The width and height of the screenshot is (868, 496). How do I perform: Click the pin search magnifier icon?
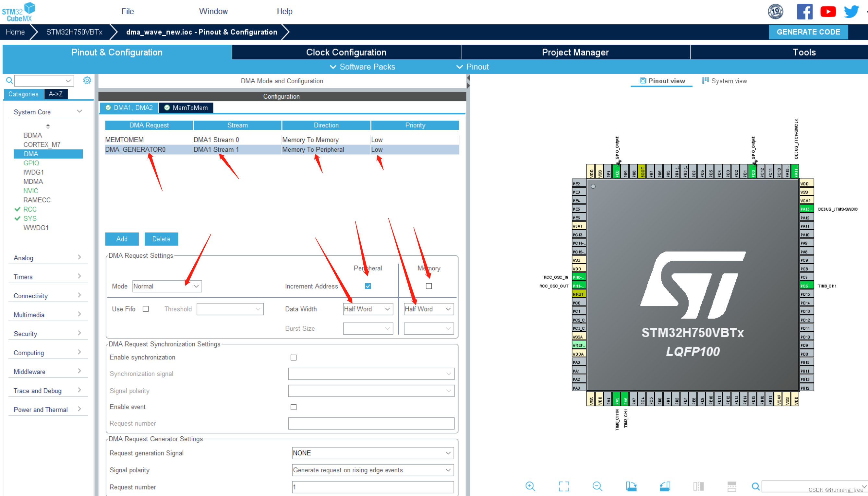point(755,486)
